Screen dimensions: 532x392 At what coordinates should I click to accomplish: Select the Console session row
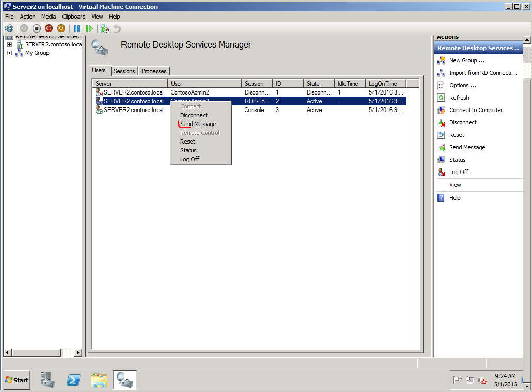[x=251, y=110]
